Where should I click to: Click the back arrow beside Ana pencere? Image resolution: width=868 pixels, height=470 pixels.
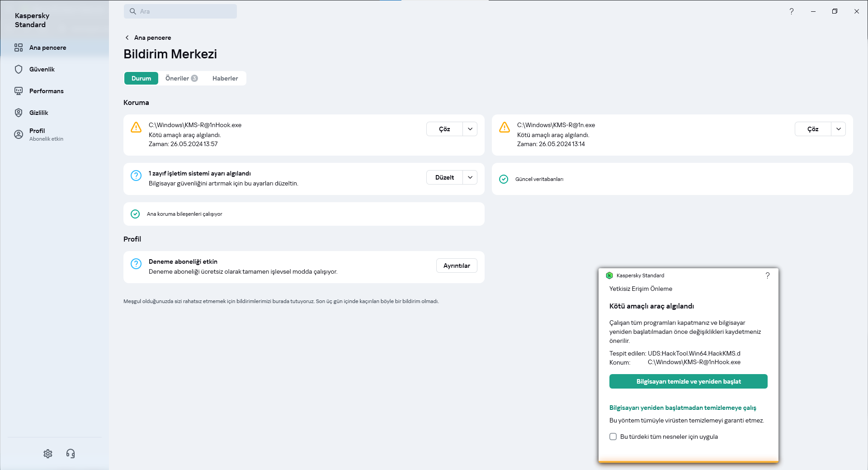127,38
